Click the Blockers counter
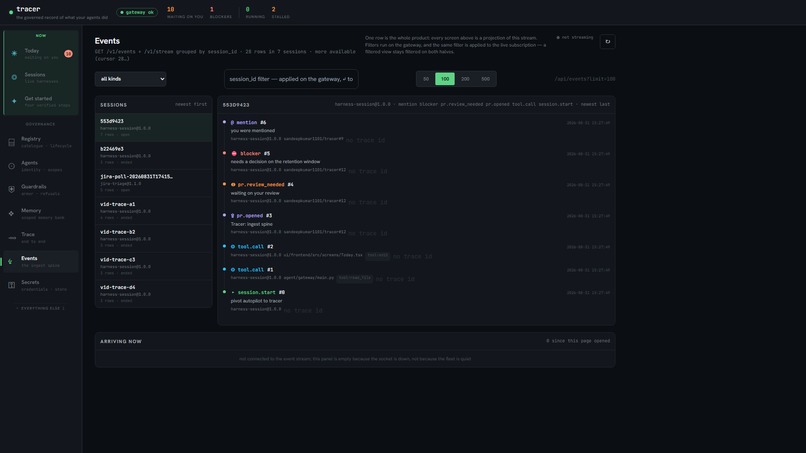 [221, 13]
